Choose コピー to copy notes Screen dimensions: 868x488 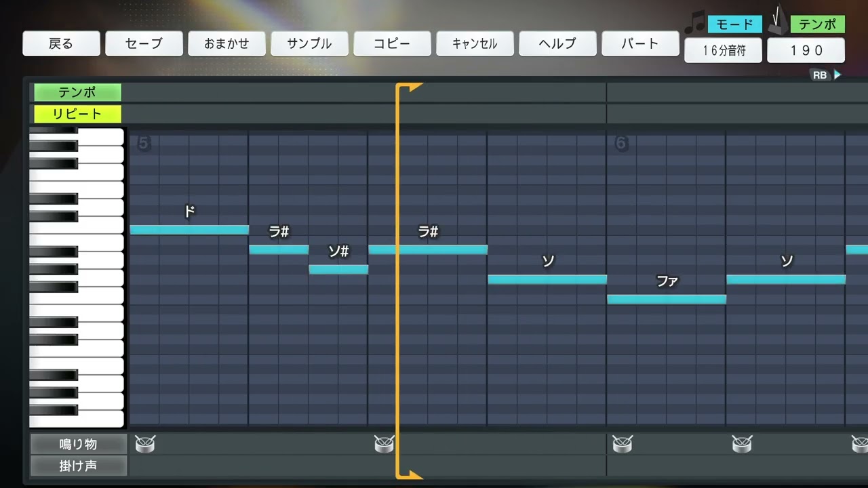392,43
